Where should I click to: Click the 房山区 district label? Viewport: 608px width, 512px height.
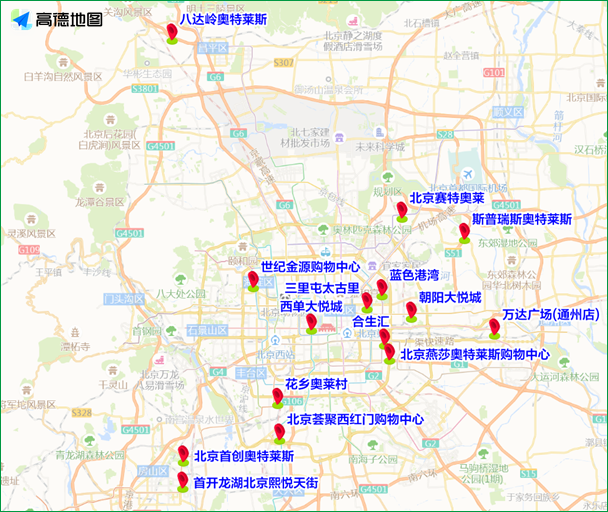(153, 471)
